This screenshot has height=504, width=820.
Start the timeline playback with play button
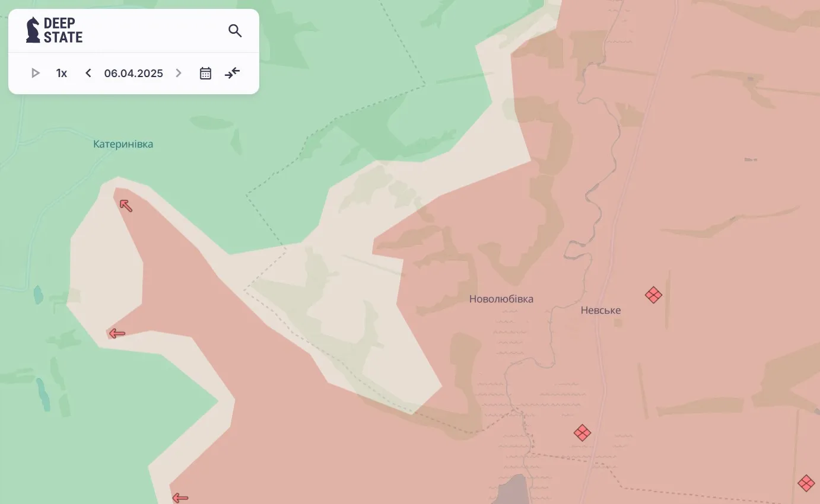[36, 74]
